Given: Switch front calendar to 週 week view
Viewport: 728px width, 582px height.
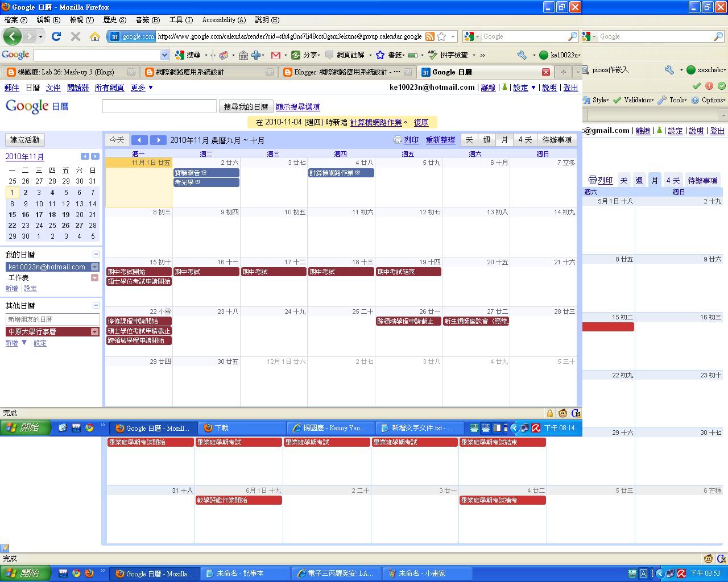Looking at the screenshot, I should (x=486, y=140).
